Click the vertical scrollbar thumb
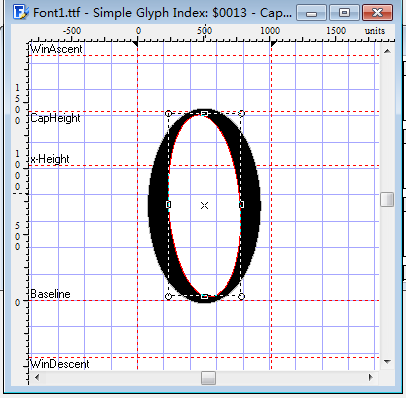Image resolution: width=406 pixels, height=398 pixels. click(x=387, y=200)
